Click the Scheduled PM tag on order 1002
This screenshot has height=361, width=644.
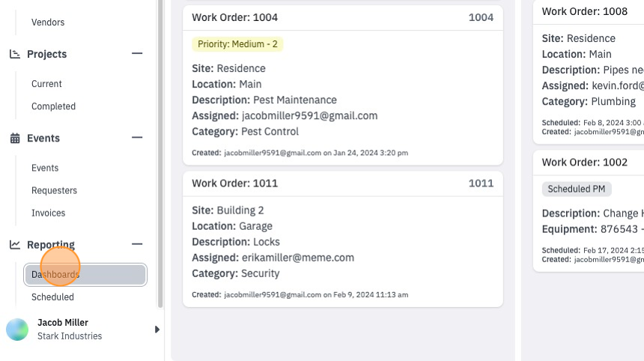(577, 189)
